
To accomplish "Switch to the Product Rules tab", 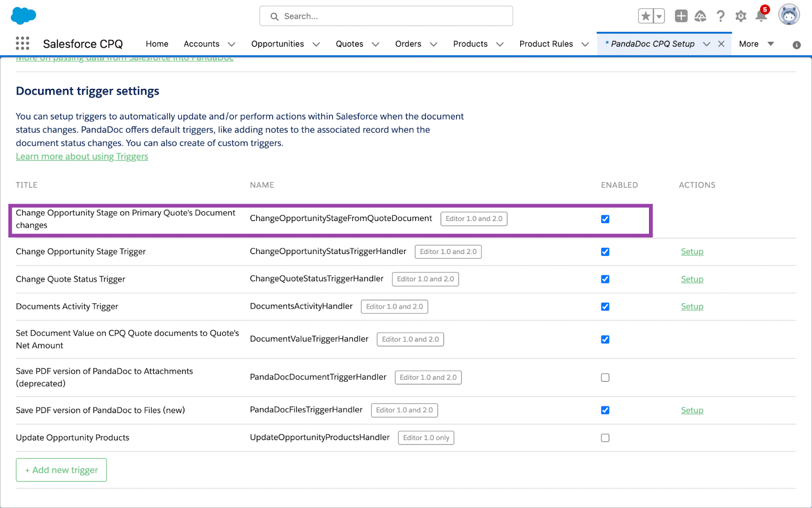I will pos(546,44).
